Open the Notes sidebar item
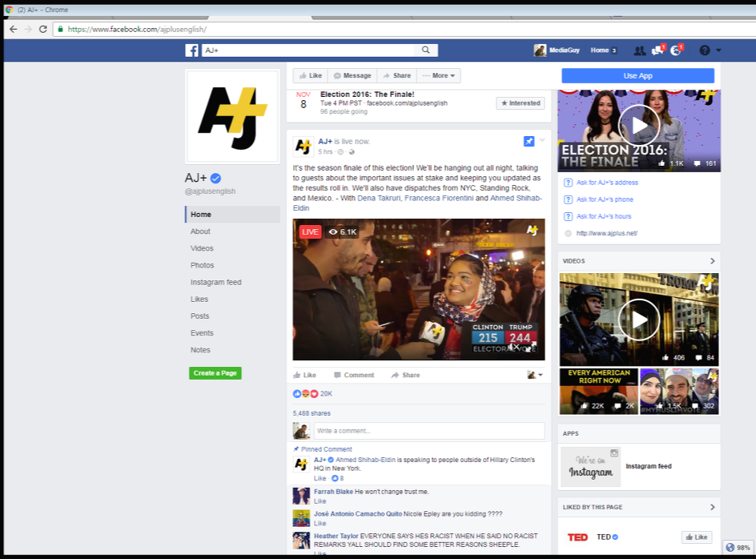The height and width of the screenshot is (559, 756). 200,350
